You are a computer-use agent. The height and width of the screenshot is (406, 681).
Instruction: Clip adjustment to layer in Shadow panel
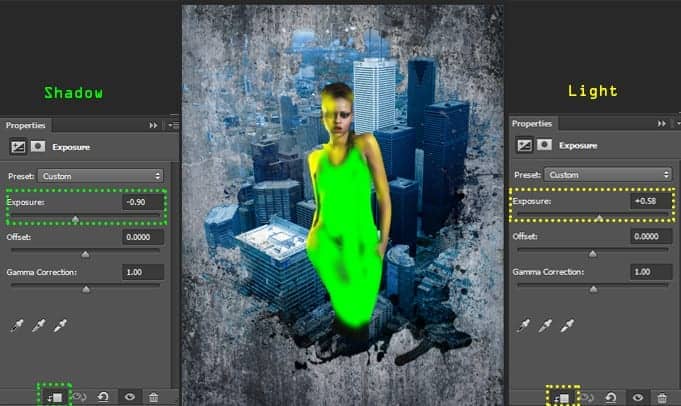55,397
